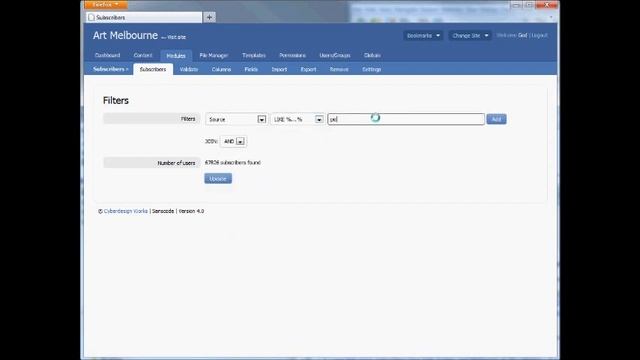Follow the Visit site link
This screenshot has height=360, width=640.
point(176,37)
